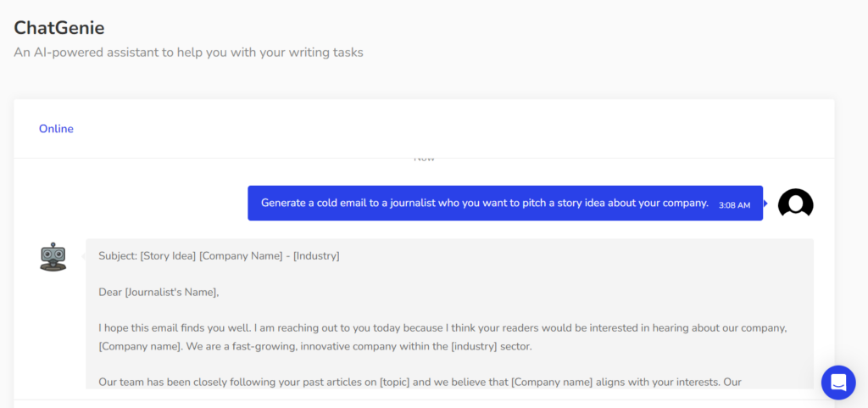Click the Now time divider label
Image resolution: width=868 pixels, height=408 pixels.
point(424,159)
